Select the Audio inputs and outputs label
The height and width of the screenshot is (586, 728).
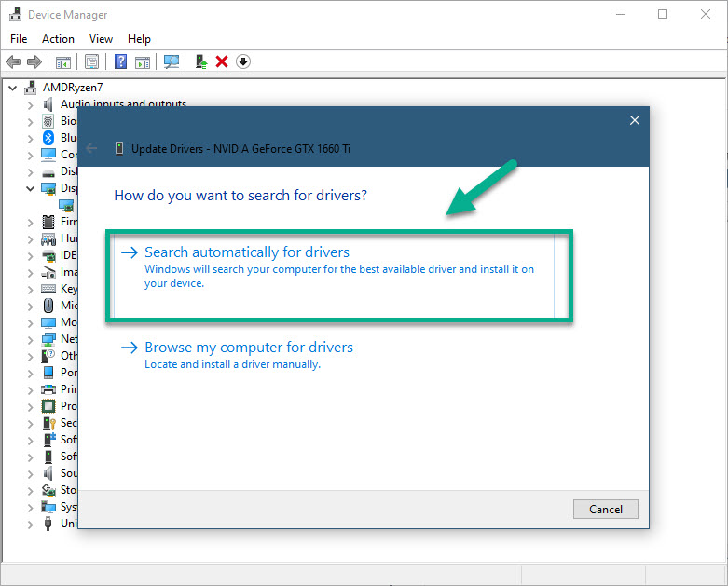pyautogui.click(x=123, y=103)
